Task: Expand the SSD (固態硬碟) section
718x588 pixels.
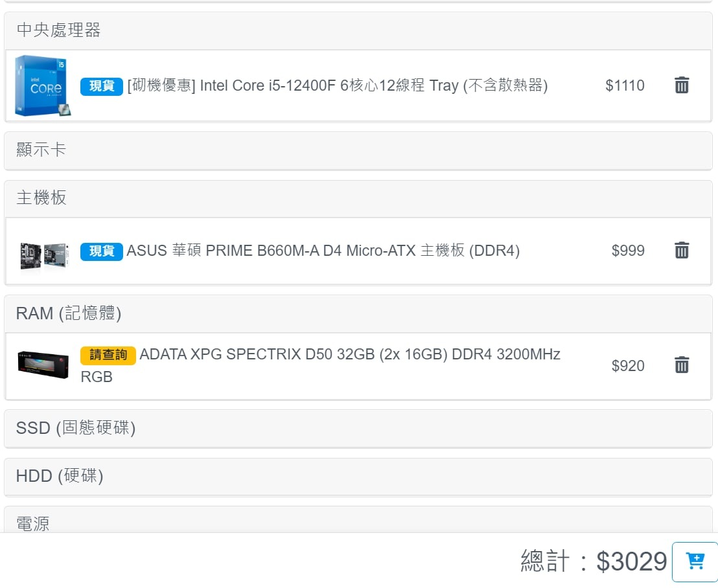Action: (x=358, y=428)
